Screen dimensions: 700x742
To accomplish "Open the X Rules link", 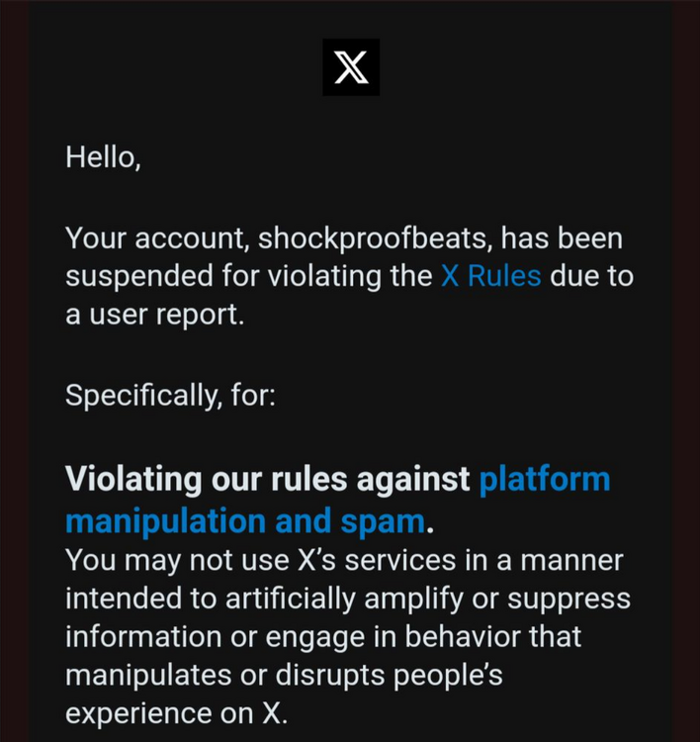I will tap(490, 275).
